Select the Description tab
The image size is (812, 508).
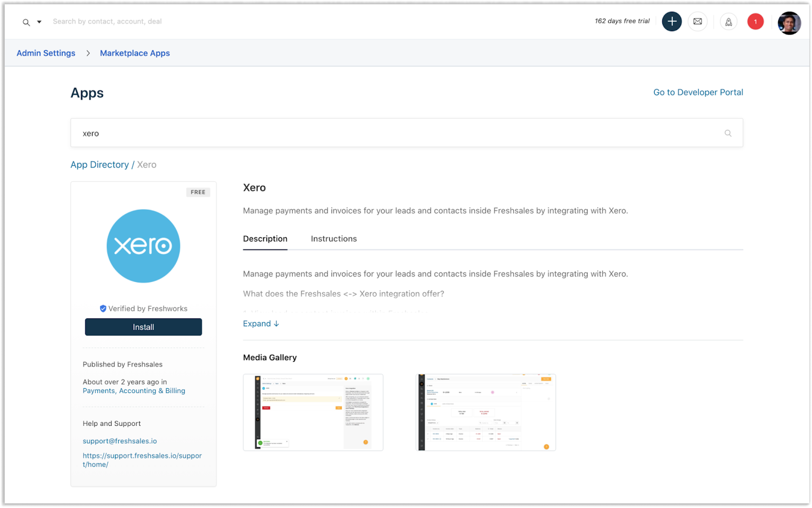265,239
